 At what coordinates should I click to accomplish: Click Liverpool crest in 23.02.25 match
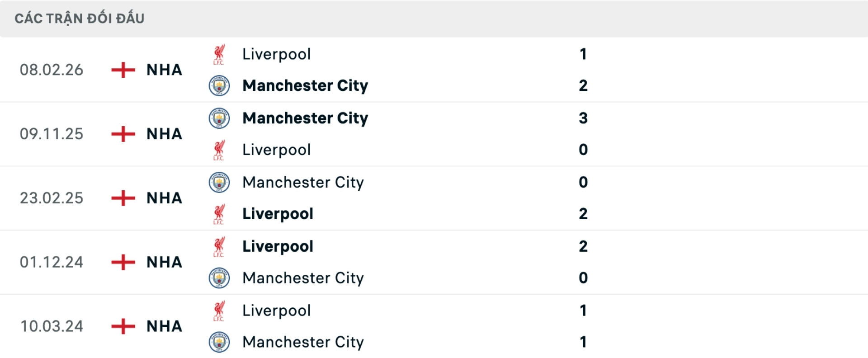(x=219, y=214)
